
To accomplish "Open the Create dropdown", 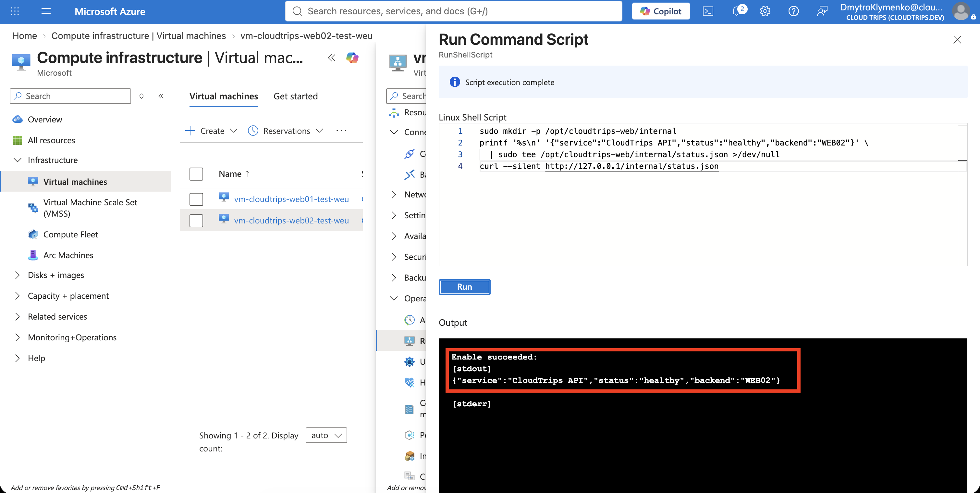I will click(x=212, y=131).
